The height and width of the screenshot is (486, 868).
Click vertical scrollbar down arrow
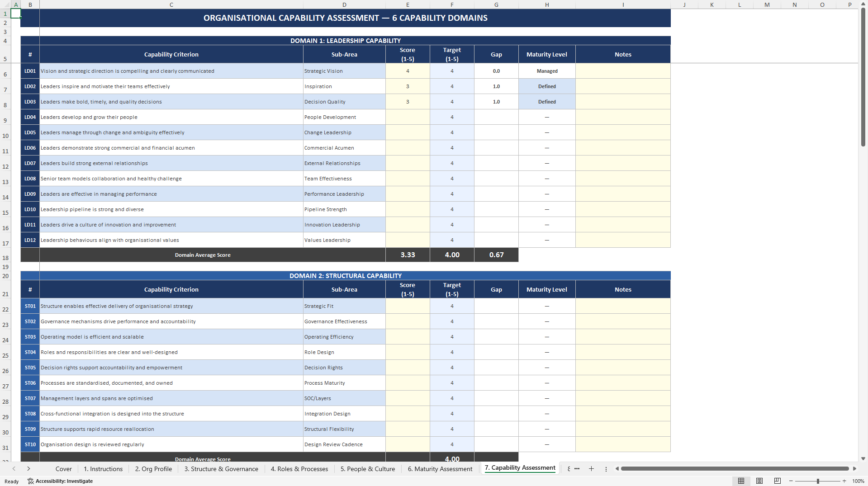(863, 458)
